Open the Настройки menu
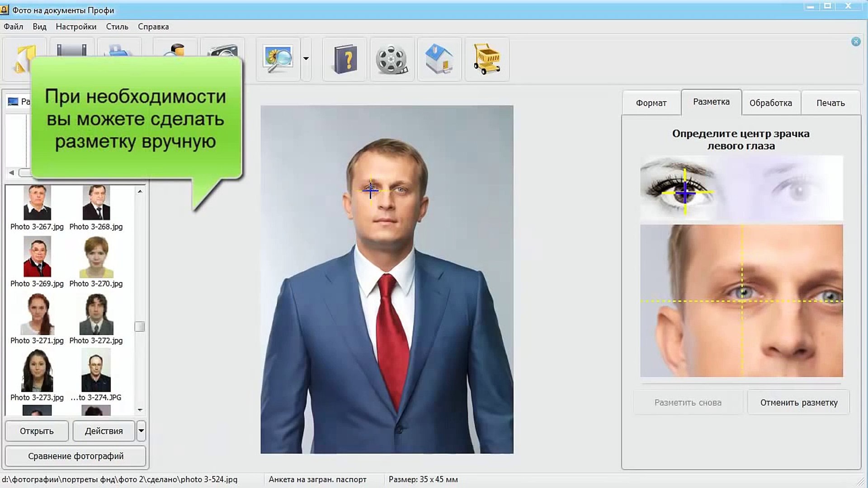This screenshot has width=868, height=488. [76, 27]
